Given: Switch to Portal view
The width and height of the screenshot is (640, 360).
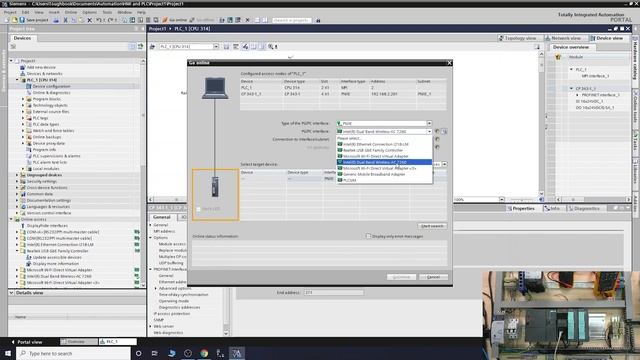Looking at the screenshot, I should point(27,342).
